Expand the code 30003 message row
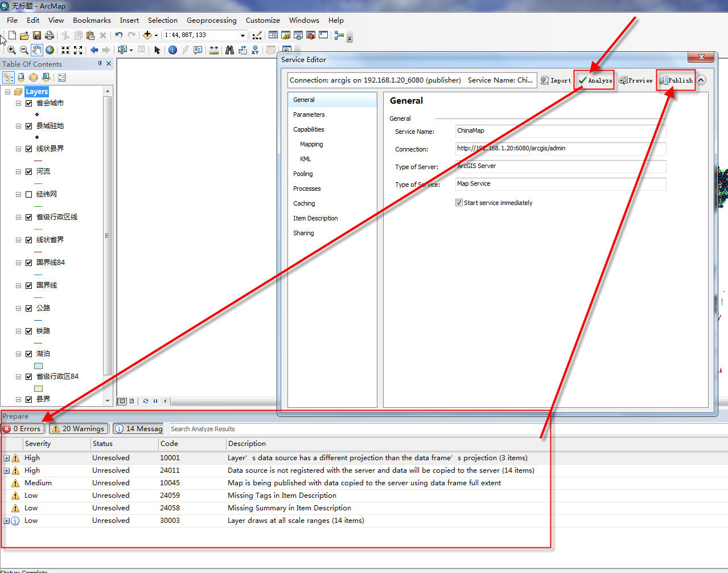This screenshot has width=728, height=573. point(6,521)
